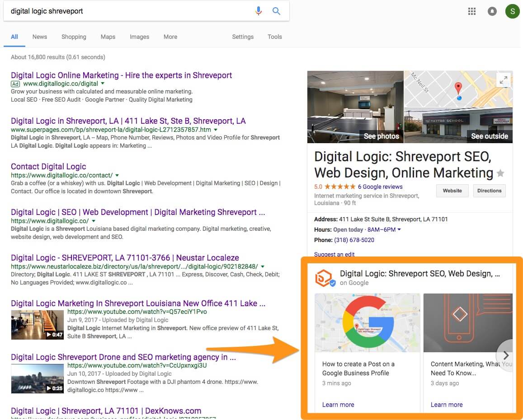Click Suggest an edit link
Viewport: 523px width, 420px height.
click(x=334, y=254)
